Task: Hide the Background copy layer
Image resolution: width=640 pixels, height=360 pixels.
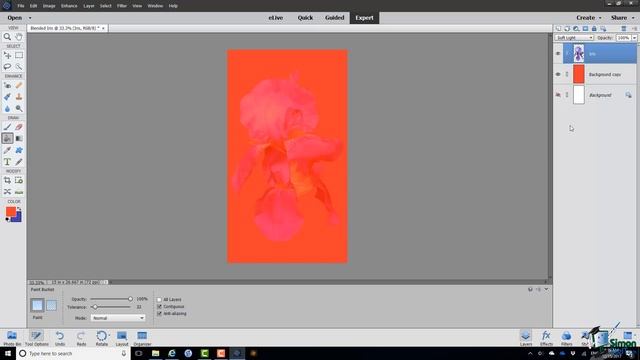Action: tap(558, 74)
